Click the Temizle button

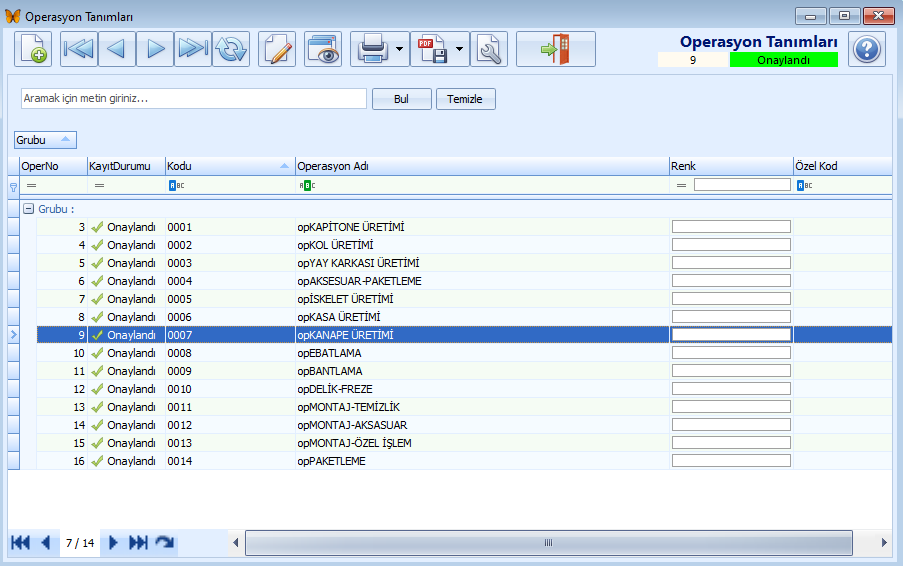pyautogui.click(x=465, y=99)
